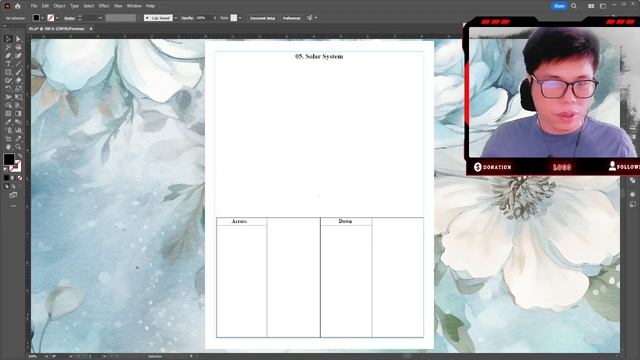Open the Effect menu
Image resolution: width=640 pixels, height=360 pixels.
point(104,6)
